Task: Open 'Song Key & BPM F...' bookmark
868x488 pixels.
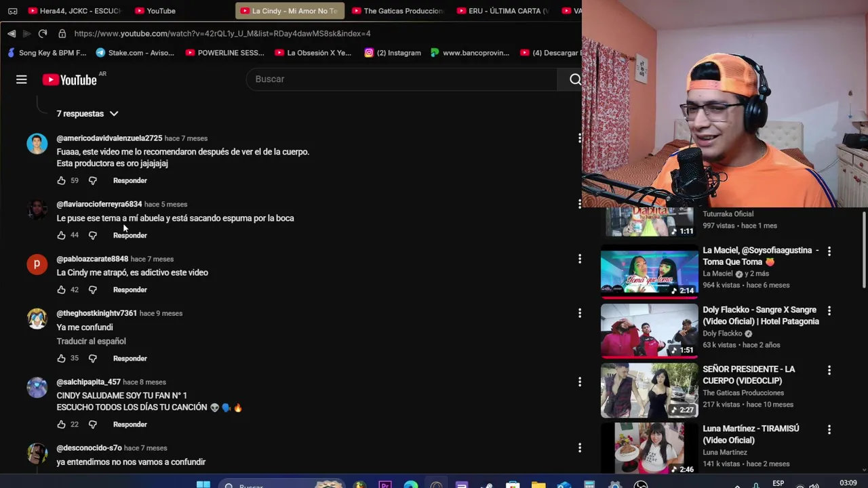Action: [x=46, y=53]
